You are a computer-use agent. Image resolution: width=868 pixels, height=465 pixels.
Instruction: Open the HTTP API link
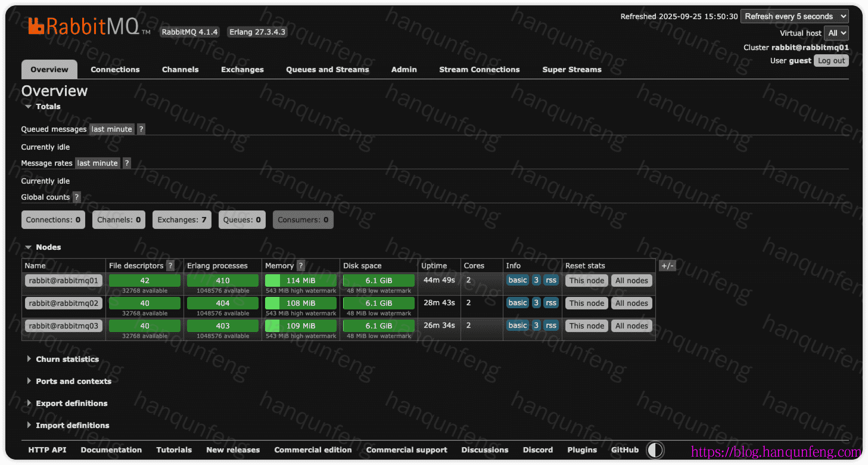tap(48, 450)
